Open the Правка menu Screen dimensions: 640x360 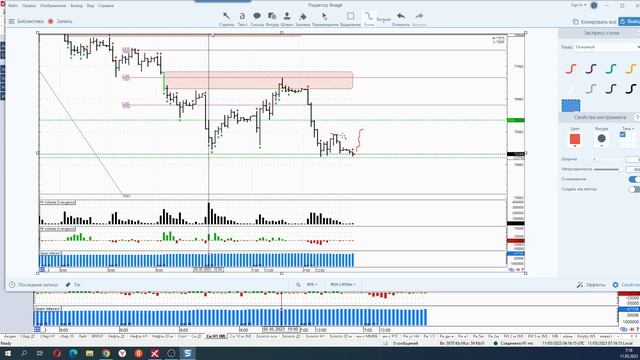[29, 6]
